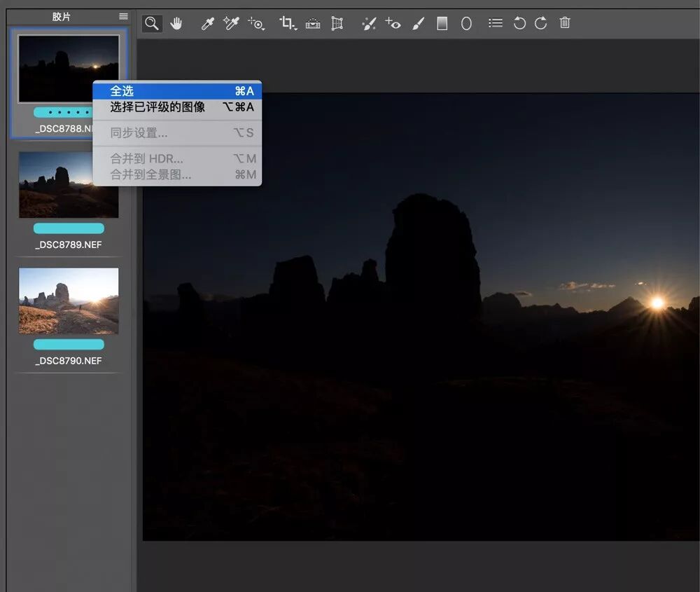The image size is (700, 592).
Task: Click the _DSC8789.NEF file name
Action: (69, 245)
